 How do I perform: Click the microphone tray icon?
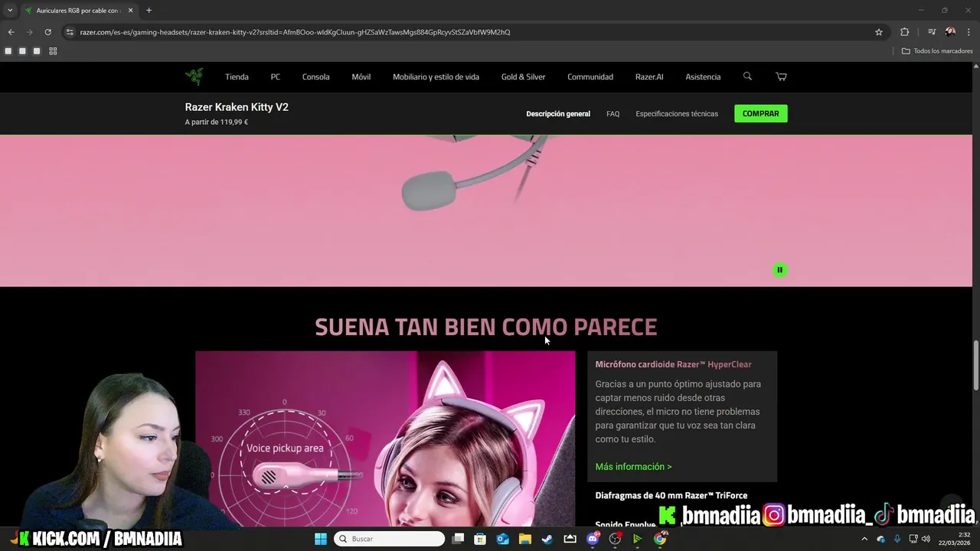pos(897,539)
